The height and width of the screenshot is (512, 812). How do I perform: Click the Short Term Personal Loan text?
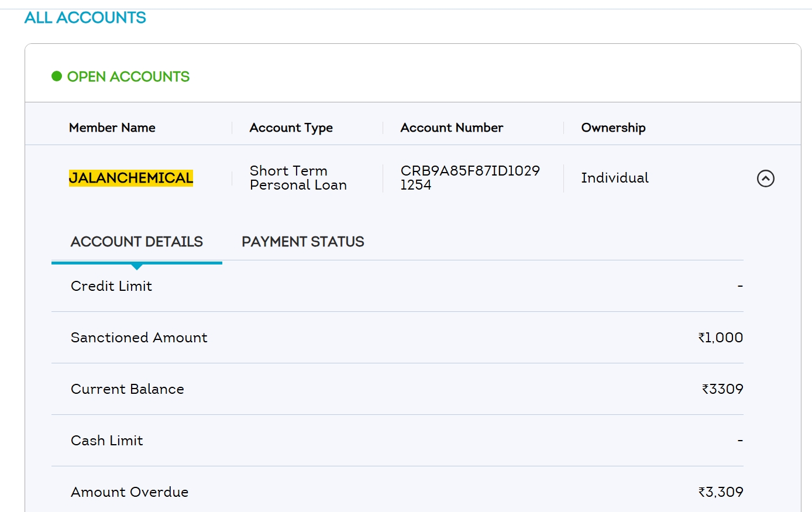pos(298,178)
